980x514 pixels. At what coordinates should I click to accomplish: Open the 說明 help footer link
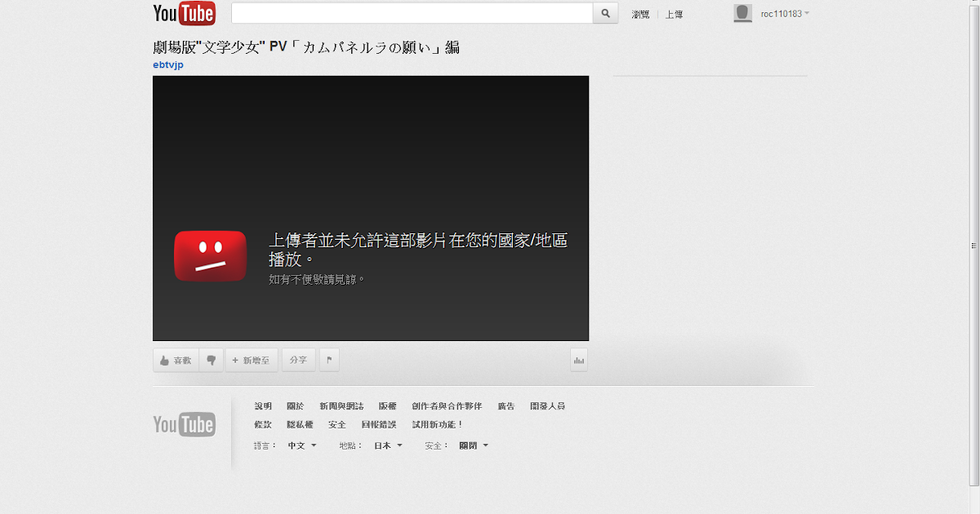[263, 405]
